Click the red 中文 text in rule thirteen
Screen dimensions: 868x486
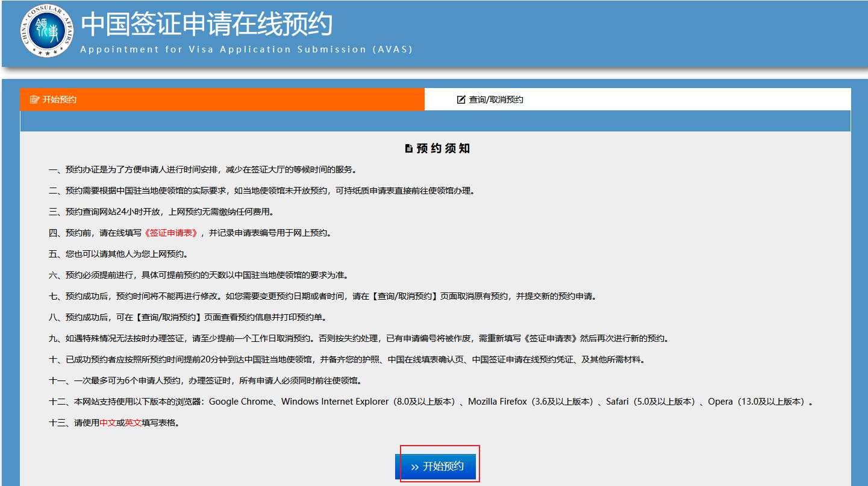point(108,423)
